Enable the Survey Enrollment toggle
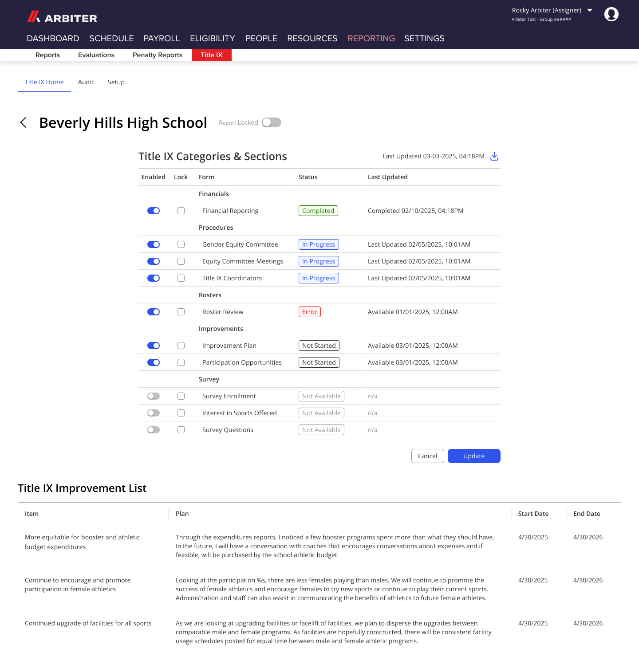Image resolution: width=639 pixels, height=672 pixels. coord(153,396)
